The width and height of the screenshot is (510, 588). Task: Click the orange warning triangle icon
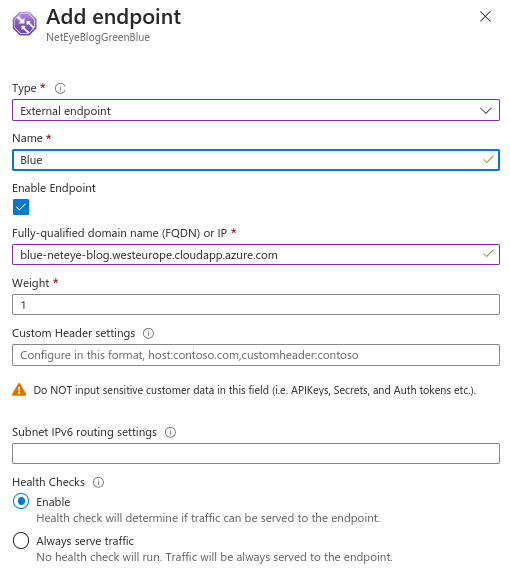coord(19,390)
